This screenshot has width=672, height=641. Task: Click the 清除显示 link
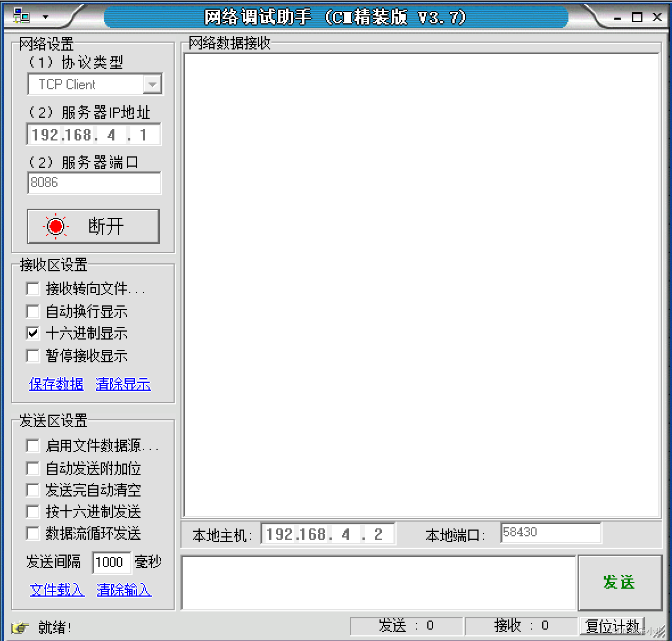[x=123, y=384]
